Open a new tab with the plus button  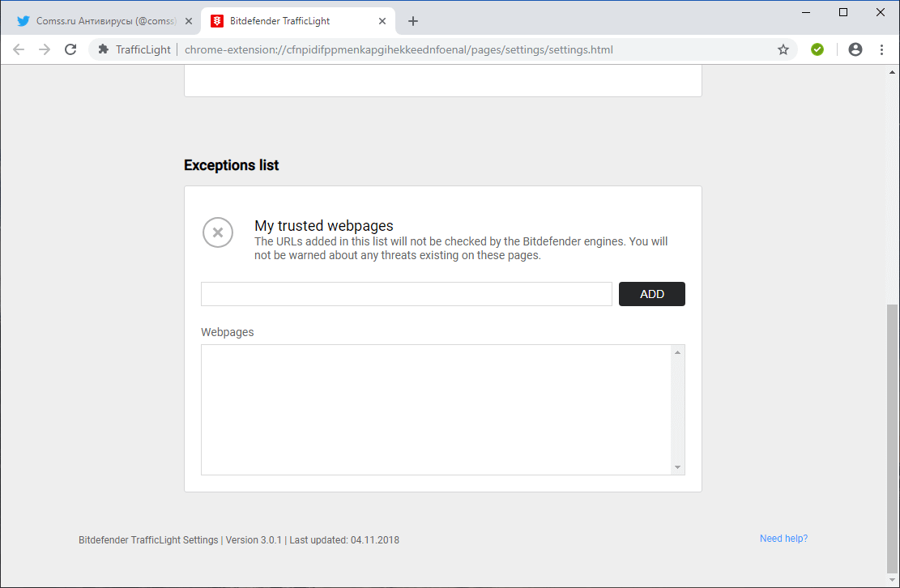tap(412, 21)
